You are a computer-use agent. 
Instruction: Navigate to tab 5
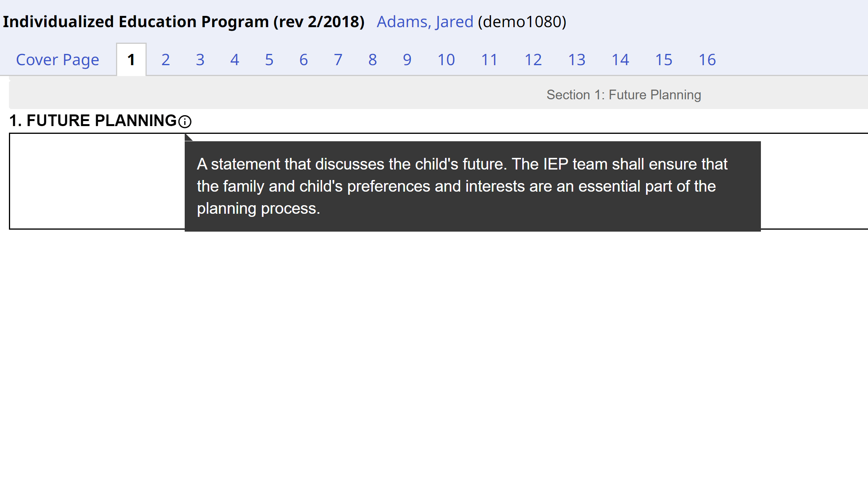click(269, 60)
